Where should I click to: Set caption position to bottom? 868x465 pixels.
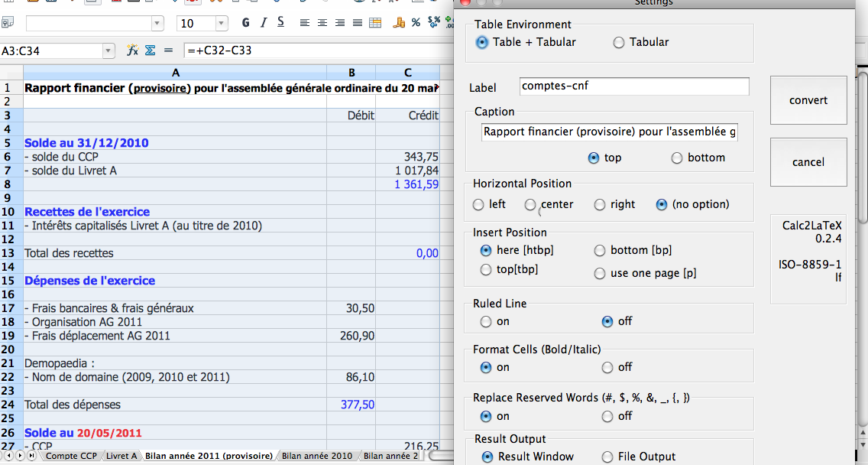tap(676, 158)
